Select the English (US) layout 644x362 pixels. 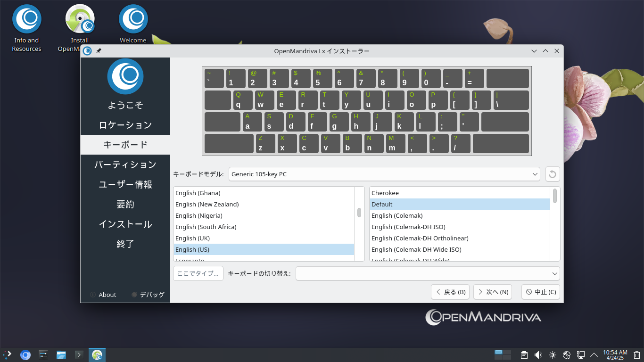coord(264,249)
